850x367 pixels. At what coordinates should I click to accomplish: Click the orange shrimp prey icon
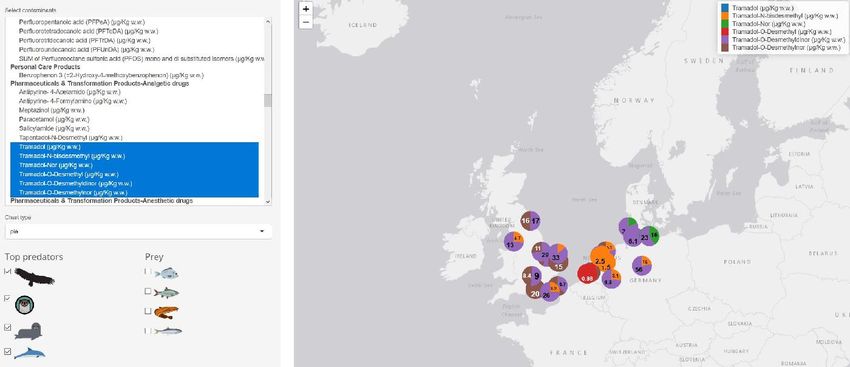(166, 312)
